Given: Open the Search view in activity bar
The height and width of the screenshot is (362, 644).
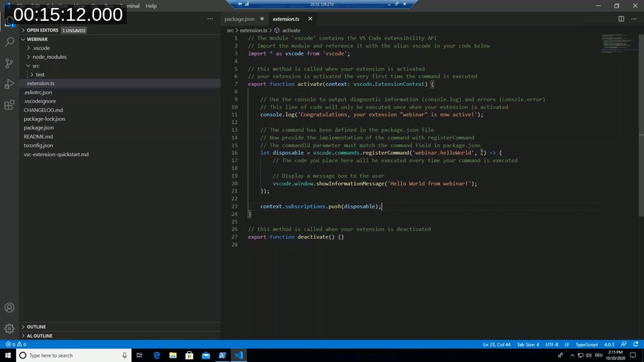Looking at the screenshot, I should point(9,42).
